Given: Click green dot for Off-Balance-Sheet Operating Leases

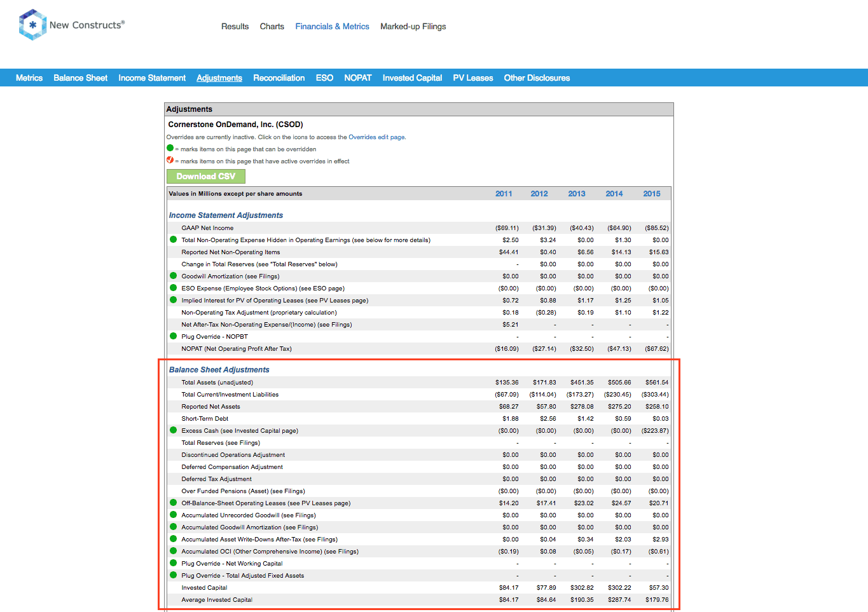Looking at the screenshot, I should 173,503.
